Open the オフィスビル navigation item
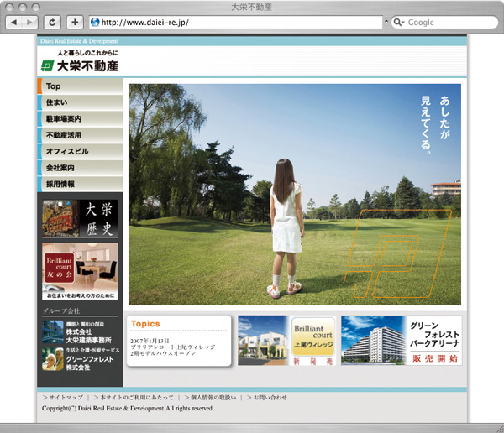The image size is (504, 433). tap(80, 151)
